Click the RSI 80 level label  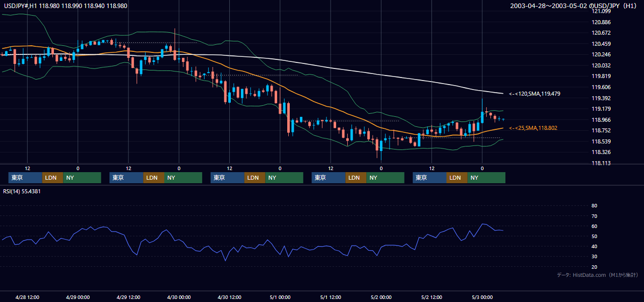[594, 206]
